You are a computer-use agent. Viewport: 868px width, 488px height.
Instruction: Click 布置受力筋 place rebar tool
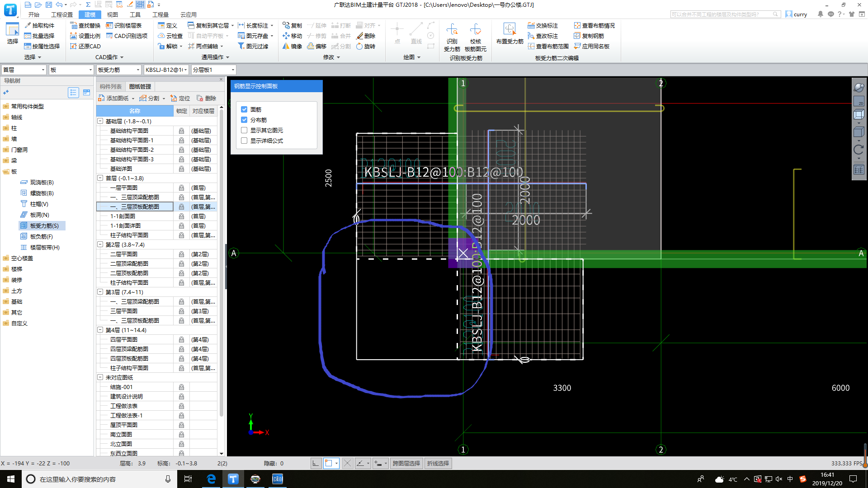[x=509, y=34]
